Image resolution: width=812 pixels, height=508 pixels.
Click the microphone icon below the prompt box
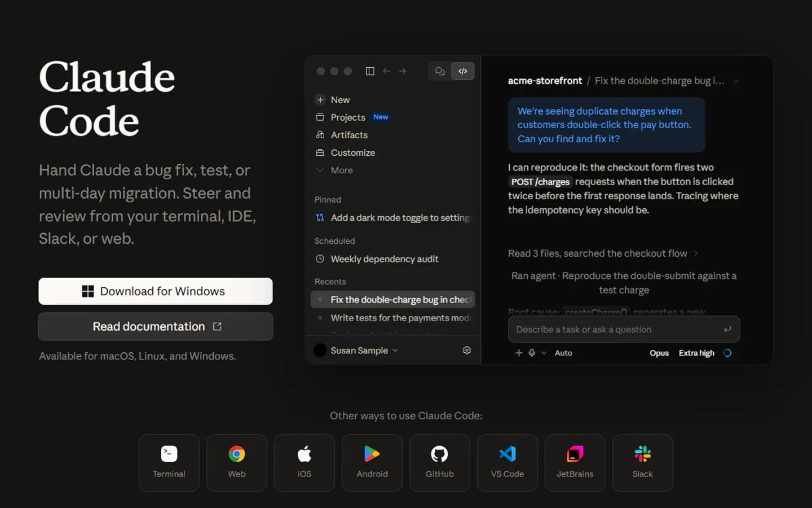coord(532,353)
